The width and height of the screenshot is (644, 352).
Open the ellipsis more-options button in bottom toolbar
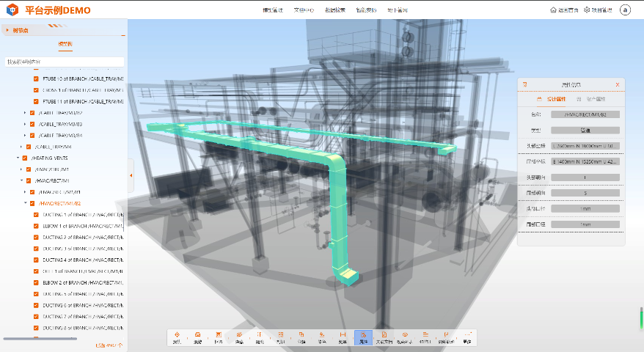467,336
